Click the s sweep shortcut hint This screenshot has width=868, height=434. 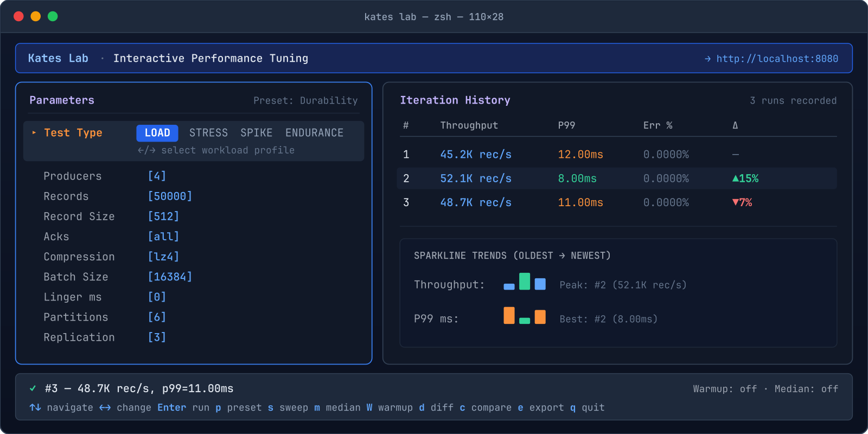coord(288,407)
